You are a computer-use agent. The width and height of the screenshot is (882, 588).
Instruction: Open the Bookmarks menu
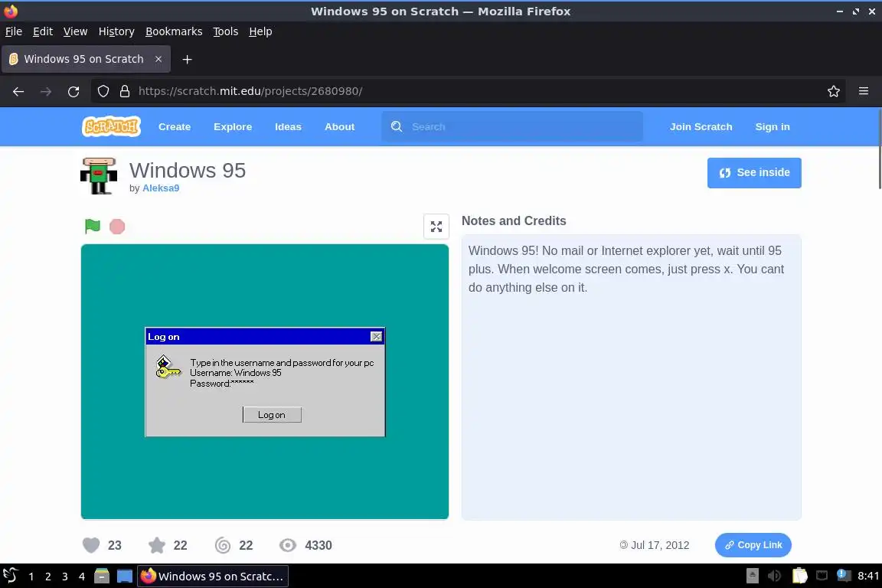tap(174, 31)
